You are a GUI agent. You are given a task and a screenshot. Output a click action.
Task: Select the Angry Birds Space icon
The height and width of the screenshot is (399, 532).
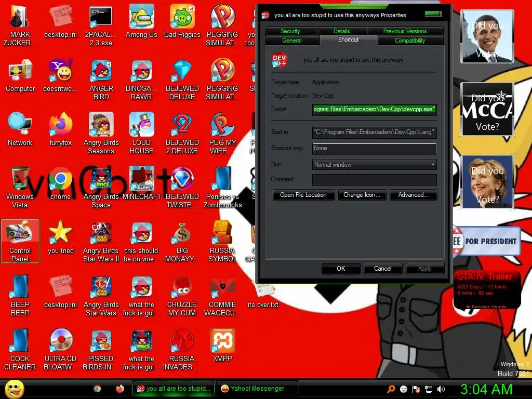point(101,187)
